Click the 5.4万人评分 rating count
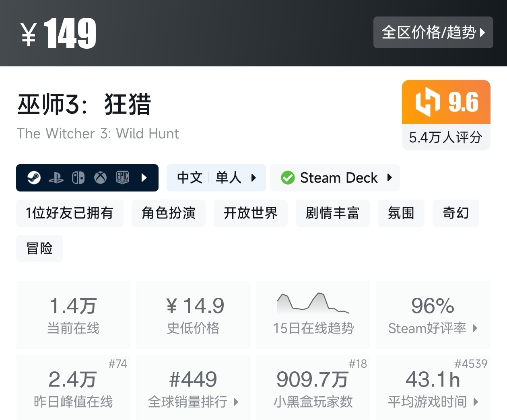 (446, 138)
